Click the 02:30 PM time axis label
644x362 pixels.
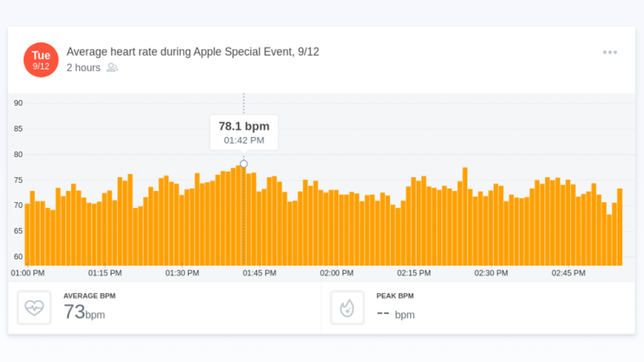[491, 273]
